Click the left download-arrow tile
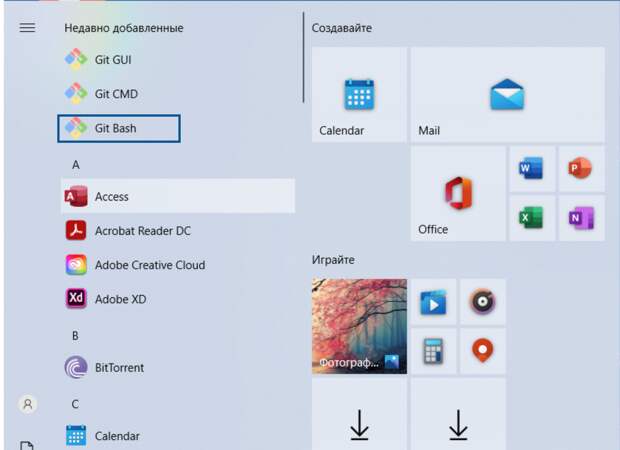Screen dimensions: 620x450 pyautogui.click(x=359, y=414)
